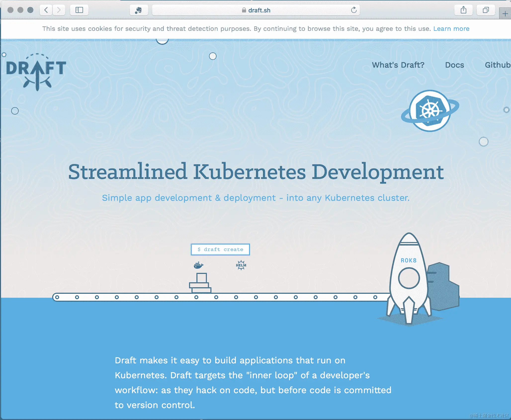The width and height of the screenshot is (511, 420).
Task: Click the Evernote elephant extension icon
Action: pos(138,10)
